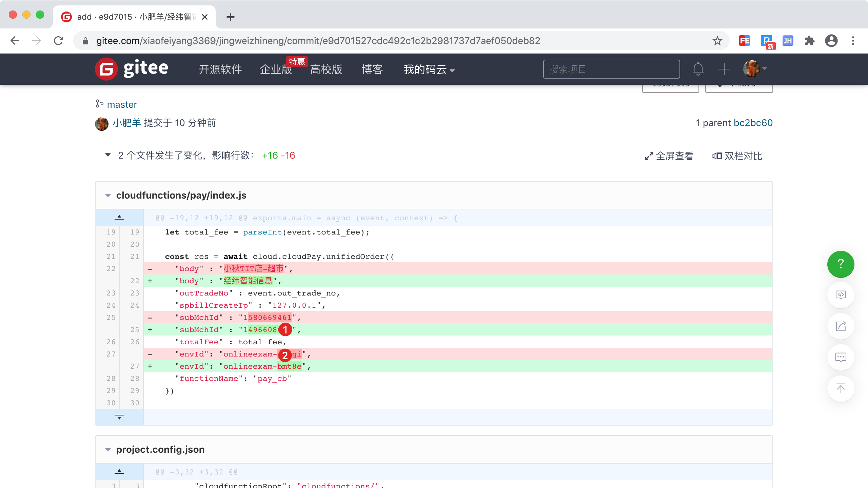Bookmark page with the star icon
The image size is (868, 488).
coord(717,41)
